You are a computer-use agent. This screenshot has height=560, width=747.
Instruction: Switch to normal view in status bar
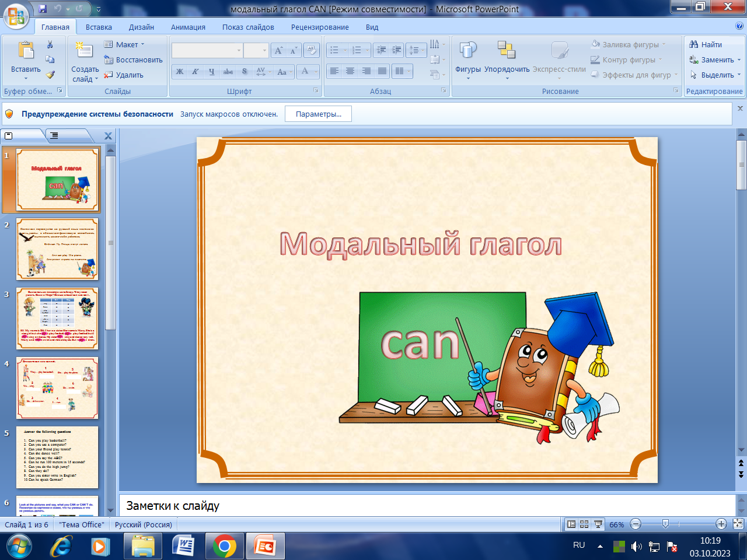tap(571, 524)
